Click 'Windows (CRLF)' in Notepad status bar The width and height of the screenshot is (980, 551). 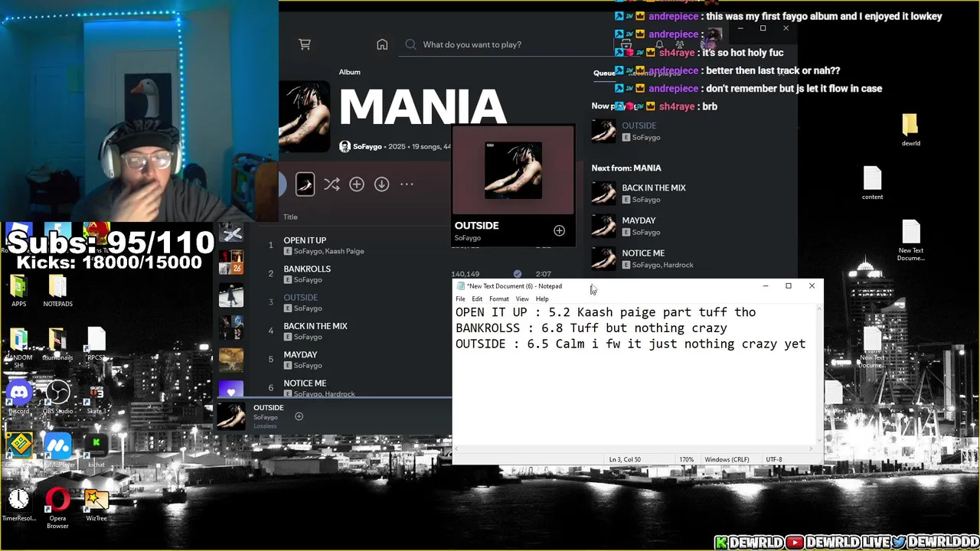pos(727,459)
